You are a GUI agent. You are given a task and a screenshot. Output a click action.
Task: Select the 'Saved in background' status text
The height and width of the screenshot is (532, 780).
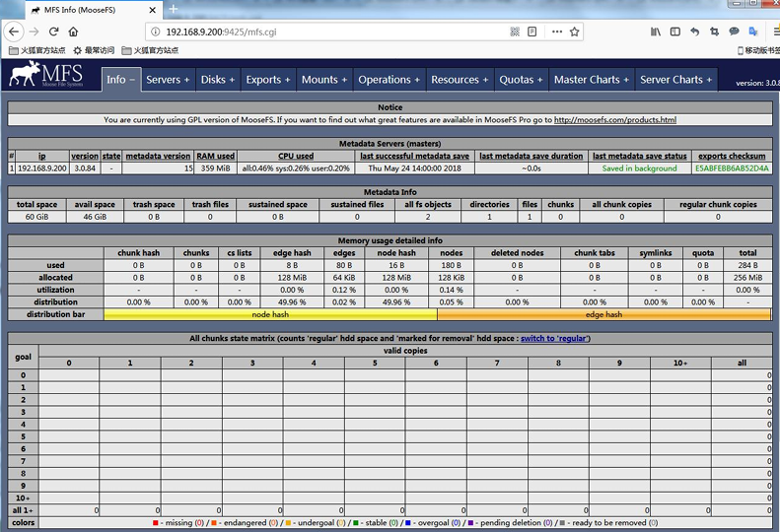pos(639,168)
